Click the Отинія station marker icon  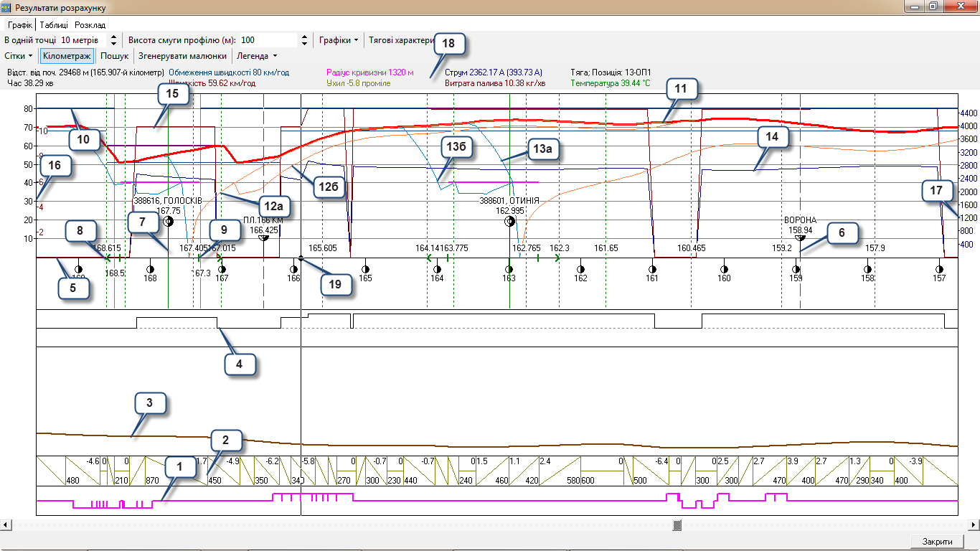509,222
